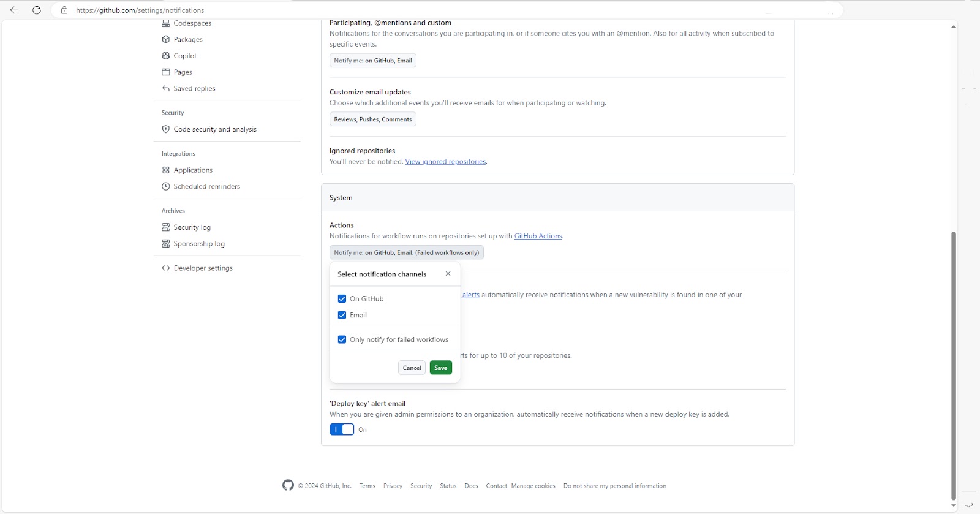Select Pages in sidebar
Screen dimensions: 980x514
[x=183, y=72]
